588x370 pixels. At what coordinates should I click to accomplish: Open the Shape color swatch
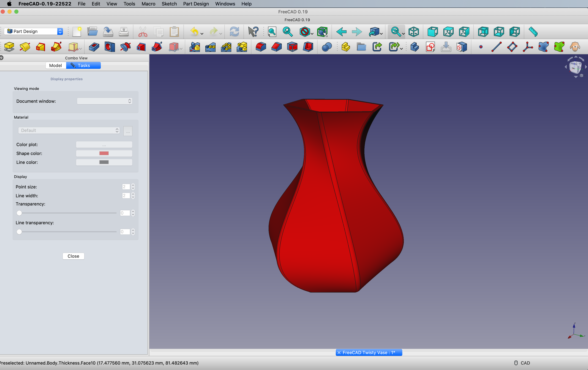pos(104,153)
